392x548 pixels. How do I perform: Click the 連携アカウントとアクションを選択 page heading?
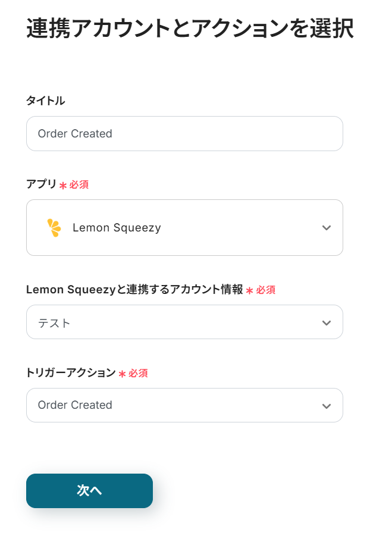point(190,29)
